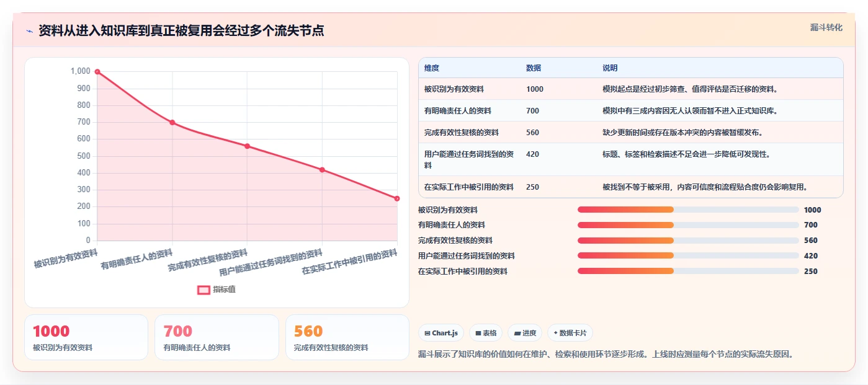868x385 pixels.
Task: Select the Chart.js tag
Action: tap(441, 333)
